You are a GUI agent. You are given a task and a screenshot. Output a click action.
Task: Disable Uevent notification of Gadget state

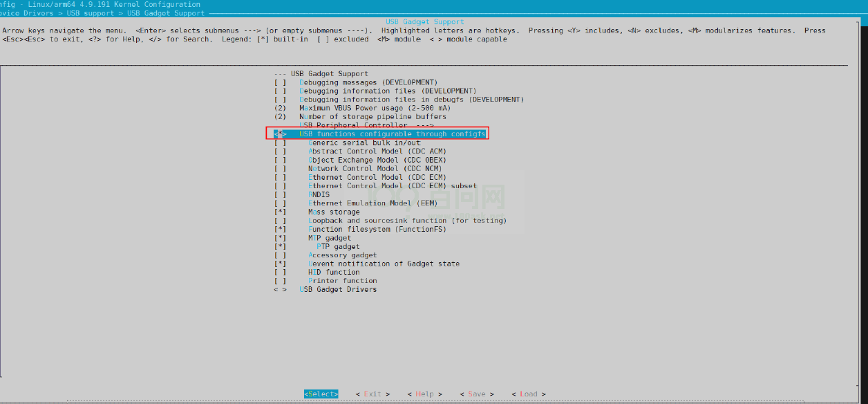pyautogui.click(x=366, y=264)
